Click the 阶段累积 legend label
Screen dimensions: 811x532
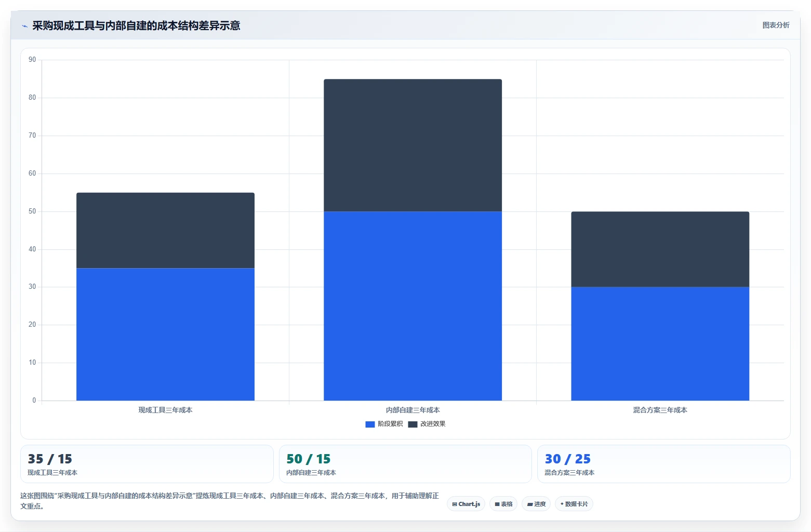click(390, 424)
